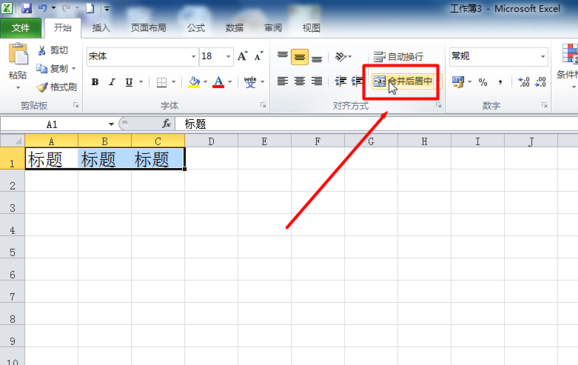The height and width of the screenshot is (365, 578).
Task: Click the 剪切 (Cut) button
Action: [x=53, y=50]
